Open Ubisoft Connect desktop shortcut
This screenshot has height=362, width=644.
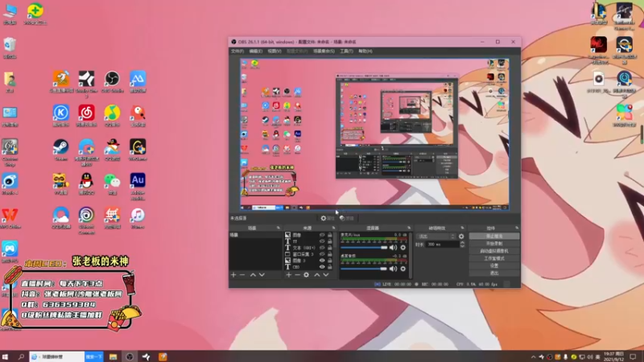86,220
